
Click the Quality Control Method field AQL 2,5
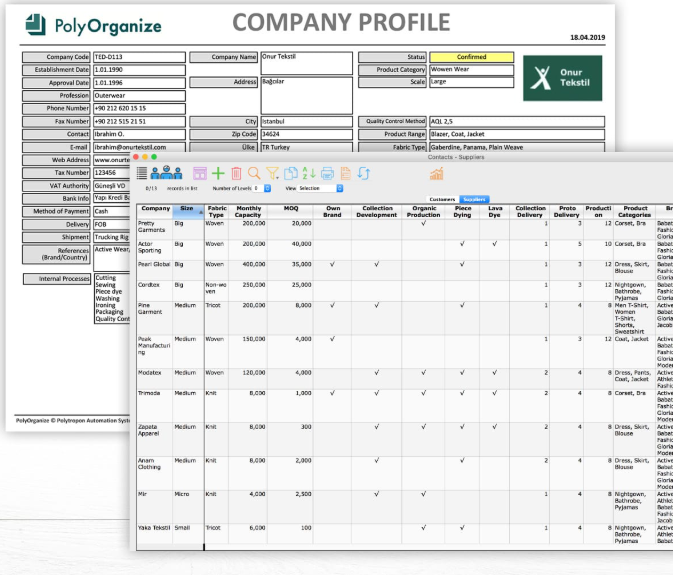(517, 121)
